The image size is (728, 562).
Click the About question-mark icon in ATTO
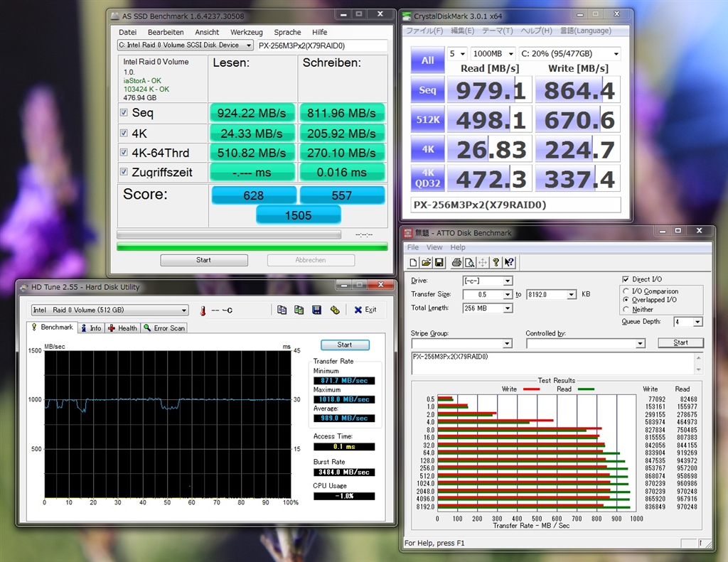(x=496, y=263)
